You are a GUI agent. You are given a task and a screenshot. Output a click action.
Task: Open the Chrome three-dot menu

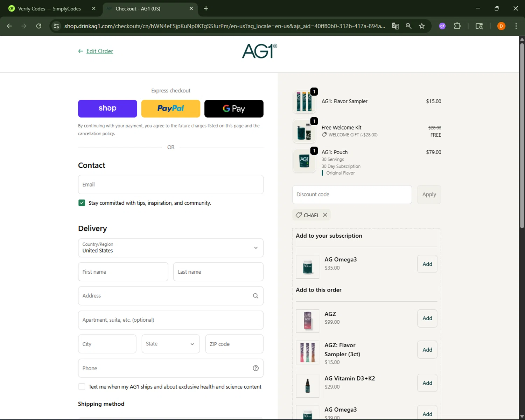pyautogui.click(x=516, y=26)
